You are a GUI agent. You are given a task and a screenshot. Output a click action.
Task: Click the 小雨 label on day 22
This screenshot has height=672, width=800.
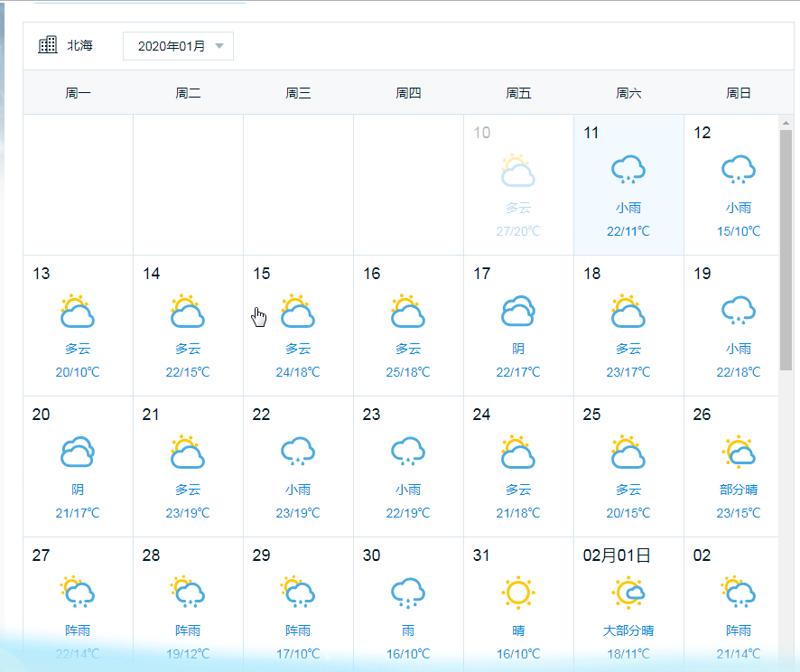pyautogui.click(x=298, y=490)
